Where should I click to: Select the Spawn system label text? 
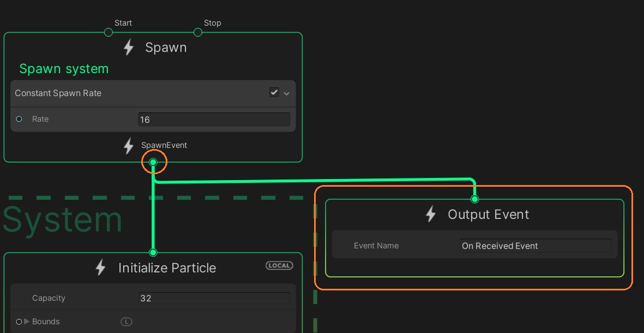pos(64,69)
